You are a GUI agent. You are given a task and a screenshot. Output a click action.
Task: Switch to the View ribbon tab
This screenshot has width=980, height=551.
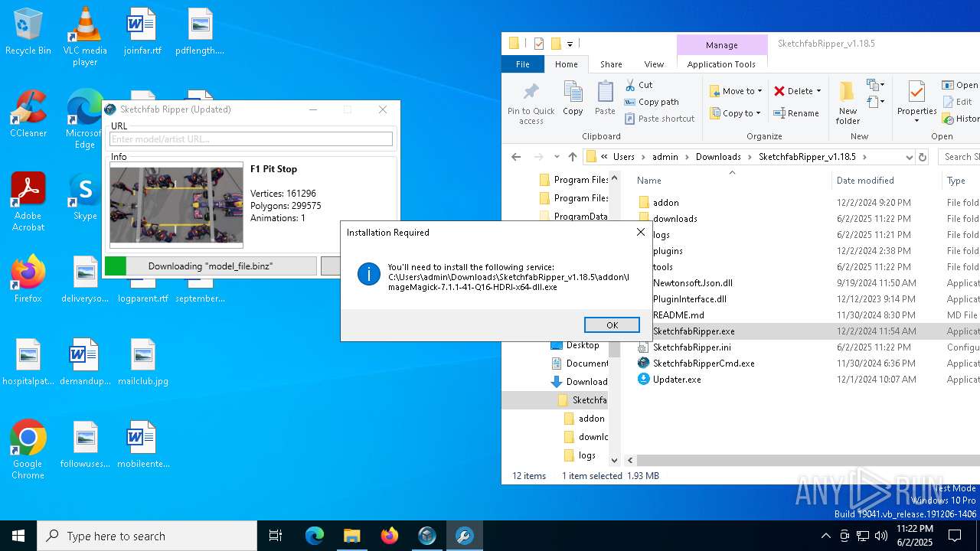coord(654,64)
